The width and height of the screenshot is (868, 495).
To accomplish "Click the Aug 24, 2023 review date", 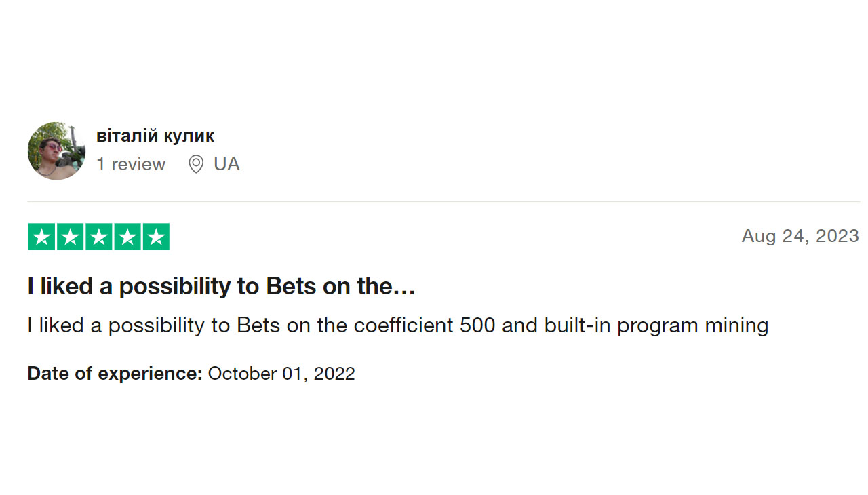I will click(800, 236).
